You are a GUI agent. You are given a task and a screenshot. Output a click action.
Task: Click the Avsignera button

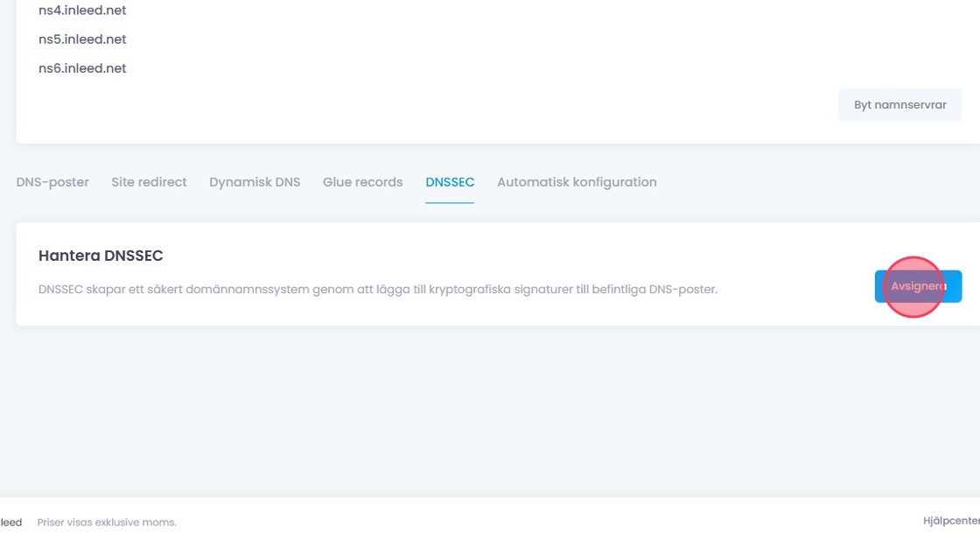(x=918, y=286)
